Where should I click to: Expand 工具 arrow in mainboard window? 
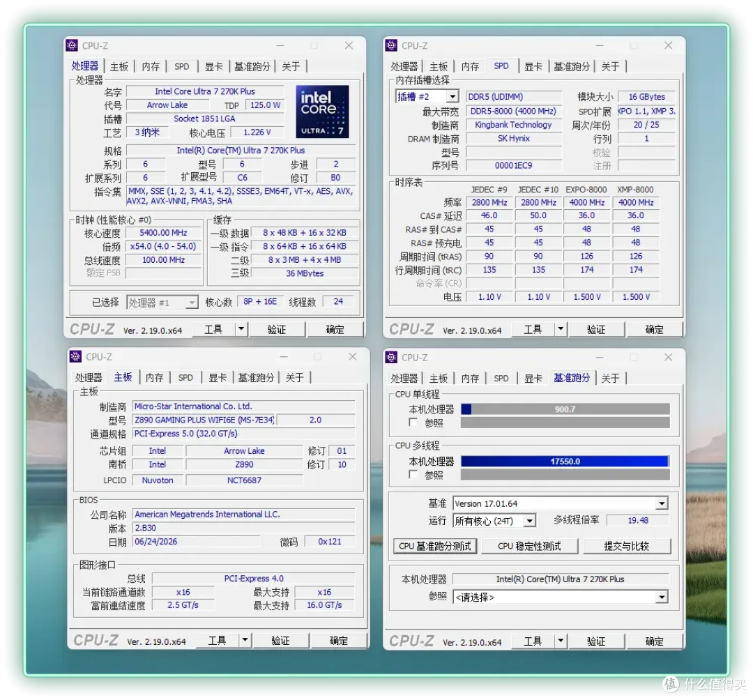pyautogui.click(x=245, y=641)
